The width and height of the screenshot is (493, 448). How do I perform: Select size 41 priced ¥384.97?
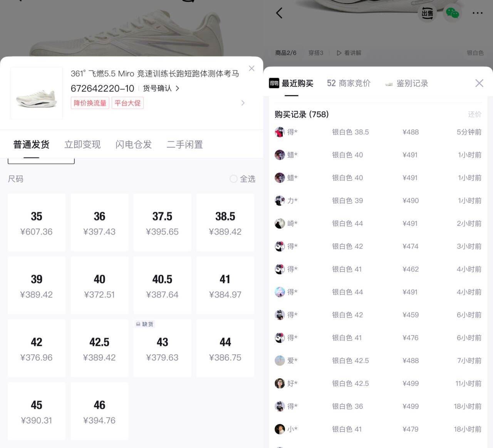coord(225,285)
